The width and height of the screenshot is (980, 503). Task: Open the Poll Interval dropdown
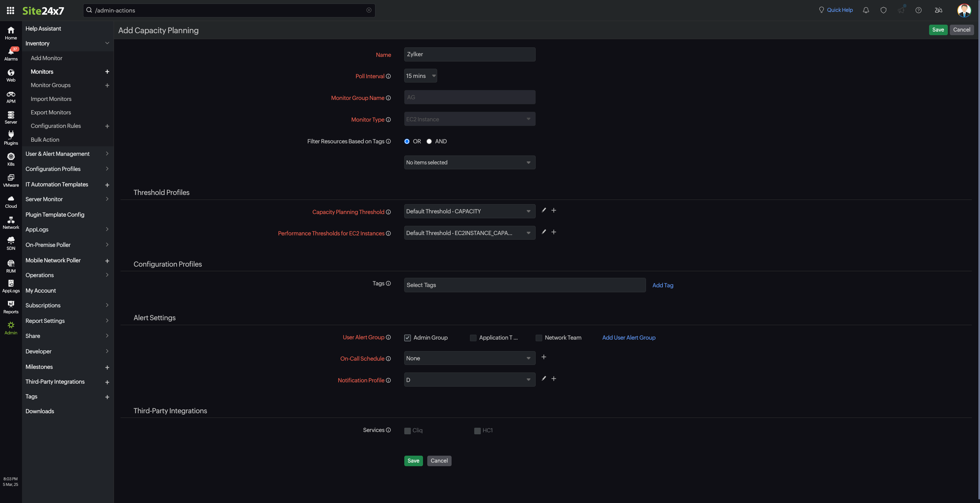click(420, 76)
